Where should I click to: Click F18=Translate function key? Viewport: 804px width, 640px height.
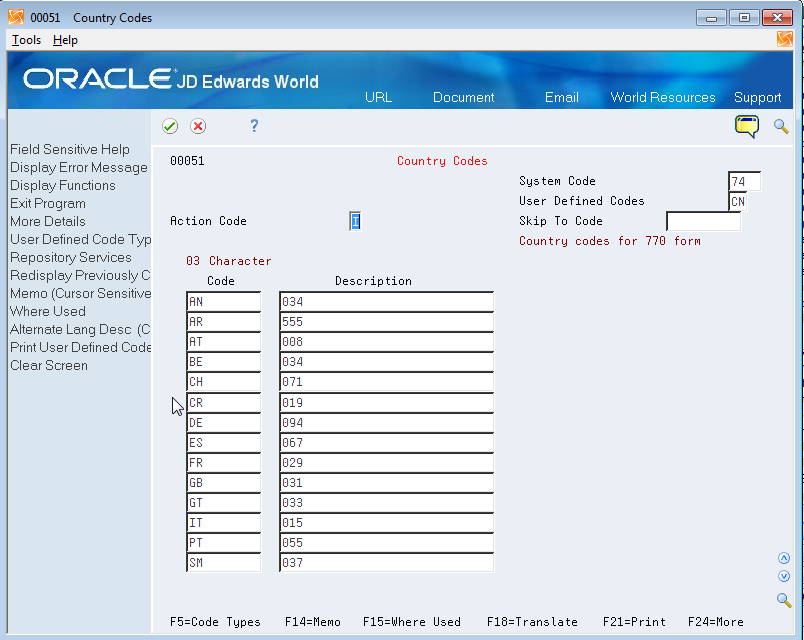532,622
